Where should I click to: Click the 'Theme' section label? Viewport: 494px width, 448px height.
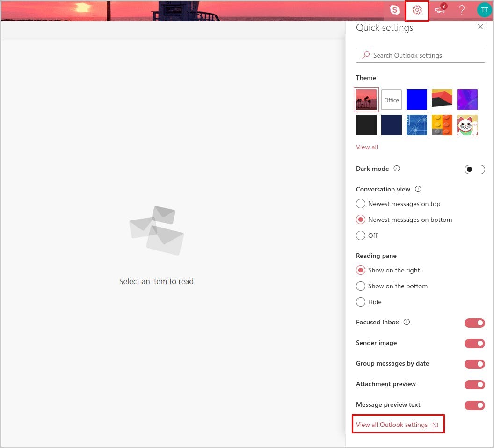[366, 78]
